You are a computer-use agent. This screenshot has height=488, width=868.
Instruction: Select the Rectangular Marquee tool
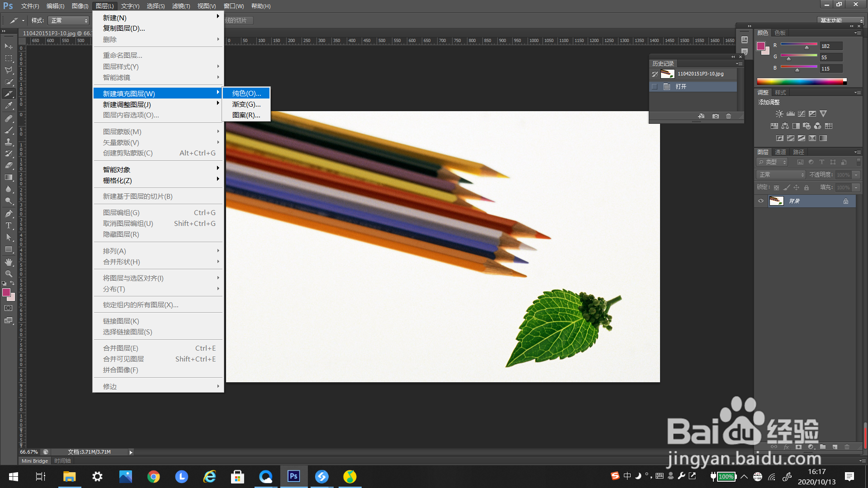(9, 58)
